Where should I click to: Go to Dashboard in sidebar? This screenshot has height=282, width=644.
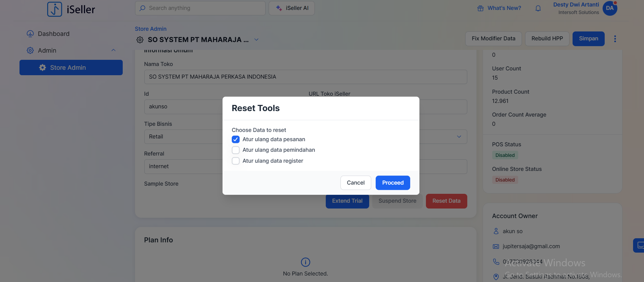pyautogui.click(x=54, y=34)
